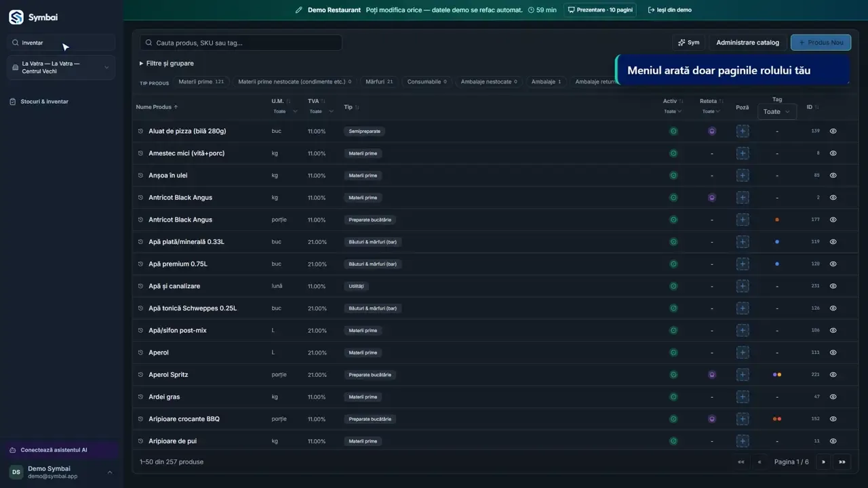Click the history icon beside Aperol
This screenshot has height=488, width=868.
pos(141,352)
